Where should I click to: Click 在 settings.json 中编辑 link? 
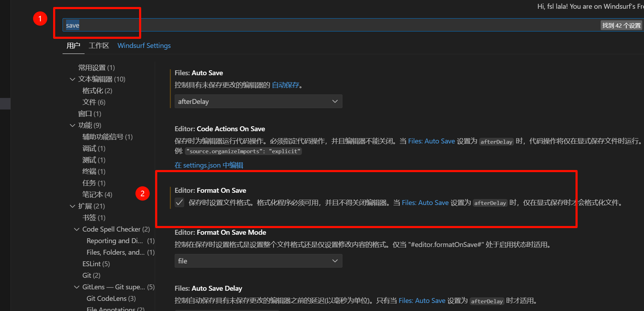(x=209, y=165)
